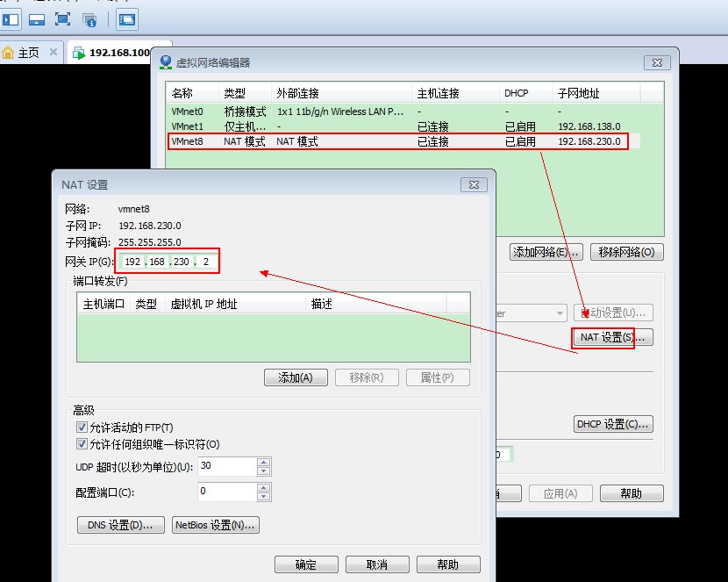Select the VMnet1 row
Screen dimensions: 728x582
(x=403, y=126)
